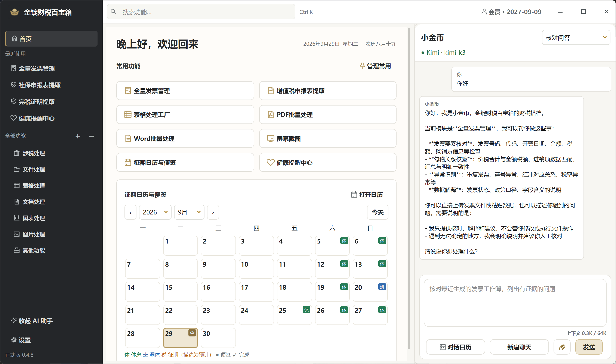This screenshot has width=616, height=364.
Task: Click the gear icon next to 设置
Action: pos(14,340)
